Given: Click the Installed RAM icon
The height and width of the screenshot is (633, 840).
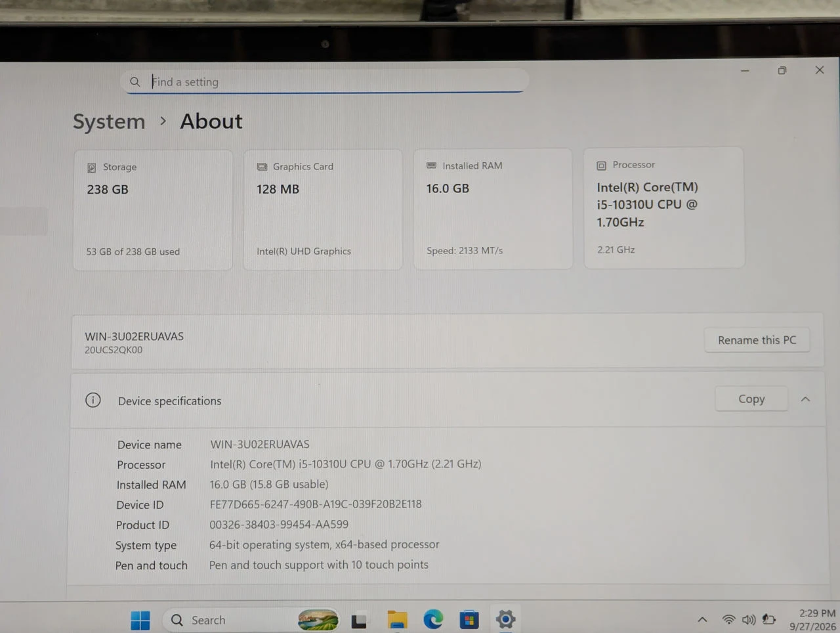Looking at the screenshot, I should tap(431, 165).
